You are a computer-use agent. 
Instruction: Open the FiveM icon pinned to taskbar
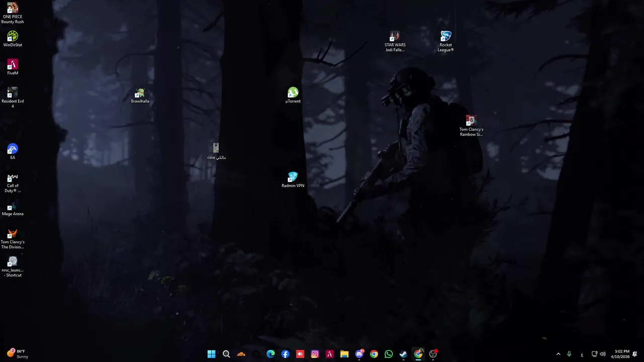(330, 354)
